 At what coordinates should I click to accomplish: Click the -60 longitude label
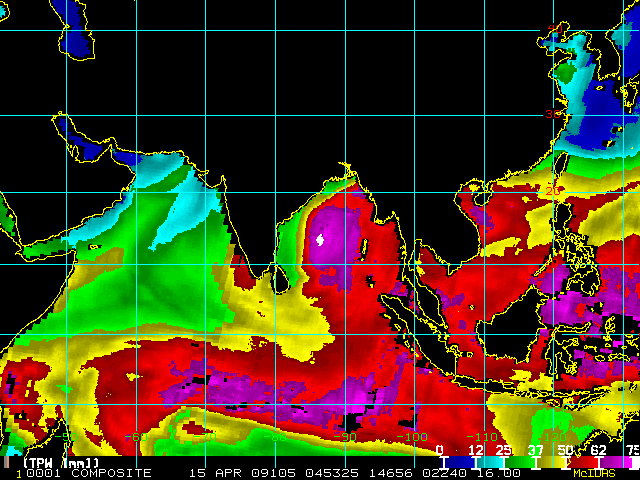pos(136,437)
